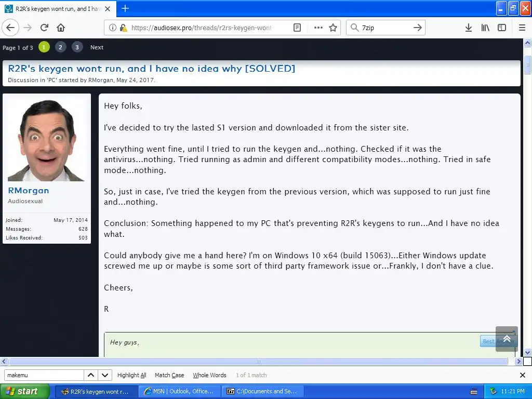The width and height of the screenshot is (532, 399).
Task: Show the sidebars panel
Action: (502, 28)
